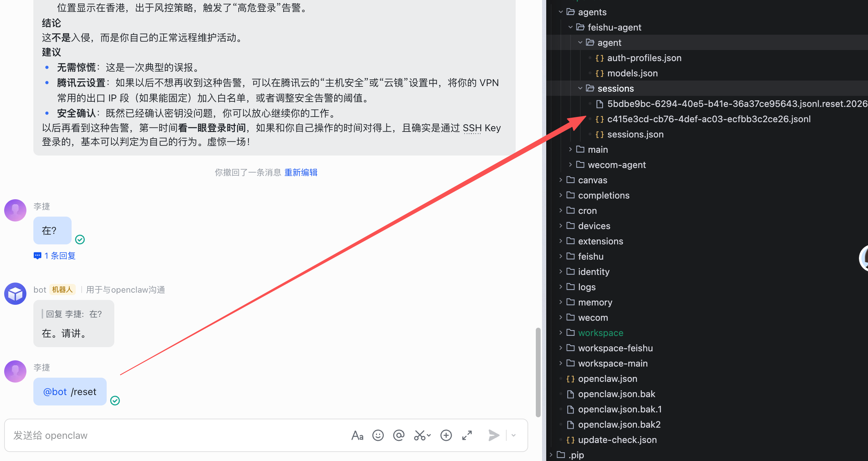The width and height of the screenshot is (868, 461).
Task: Collapse the sessions folder
Action: click(x=580, y=89)
